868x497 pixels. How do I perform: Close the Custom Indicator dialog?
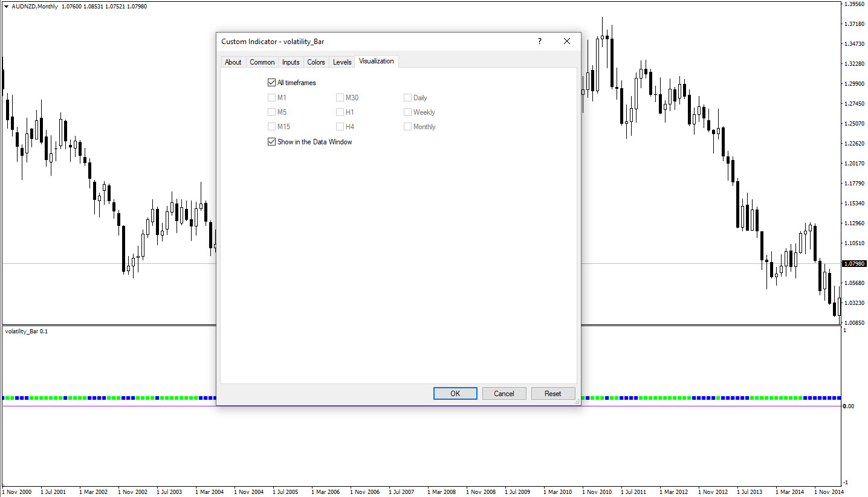coord(566,42)
